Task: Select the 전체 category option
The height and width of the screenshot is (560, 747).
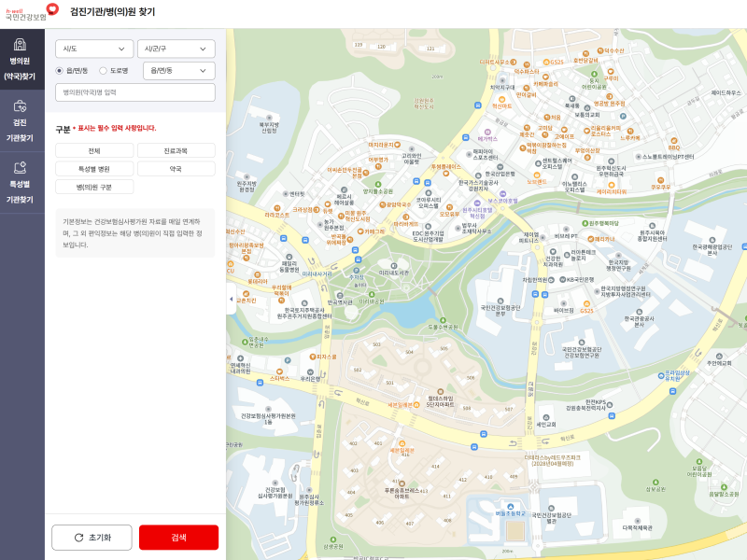Action: click(94, 150)
